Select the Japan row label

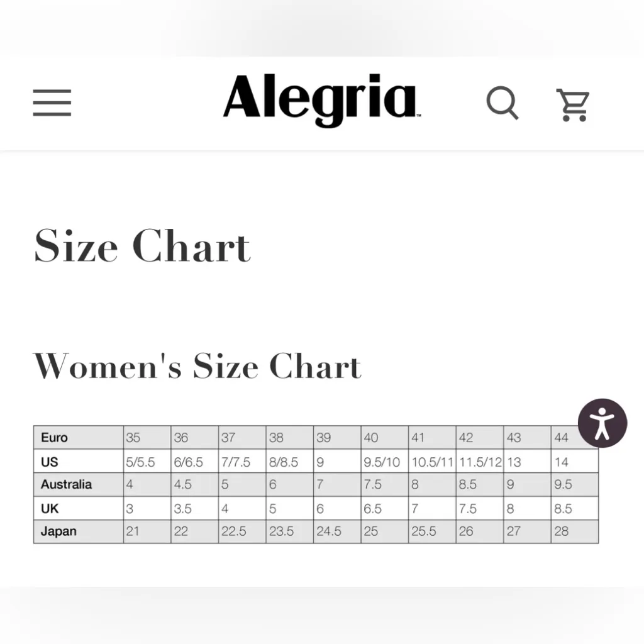coord(58,531)
